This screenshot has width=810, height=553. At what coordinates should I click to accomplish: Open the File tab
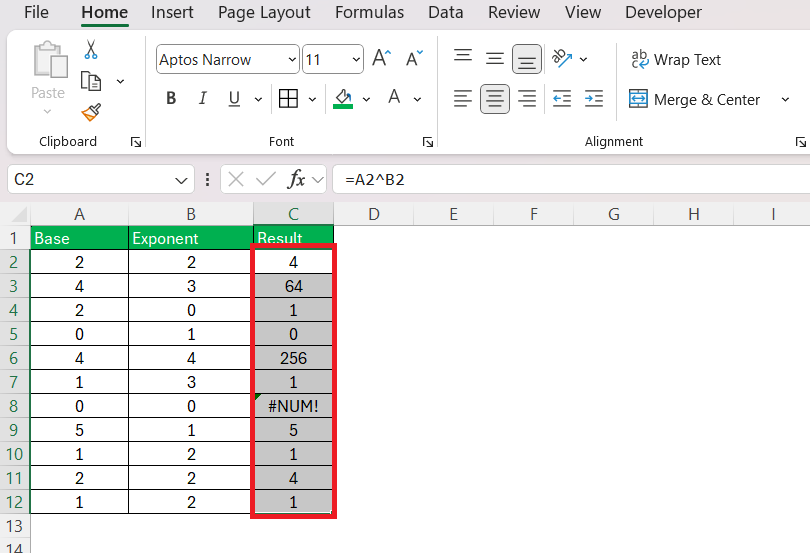click(x=36, y=12)
